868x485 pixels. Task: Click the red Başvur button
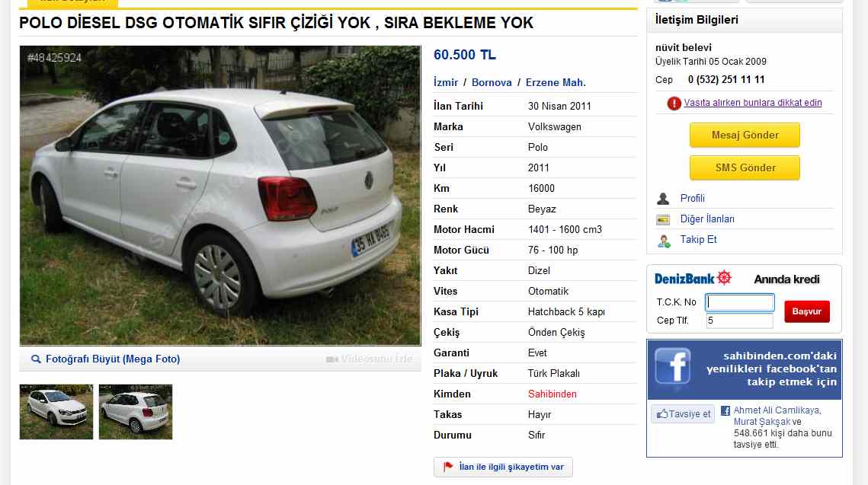click(806, 311)
